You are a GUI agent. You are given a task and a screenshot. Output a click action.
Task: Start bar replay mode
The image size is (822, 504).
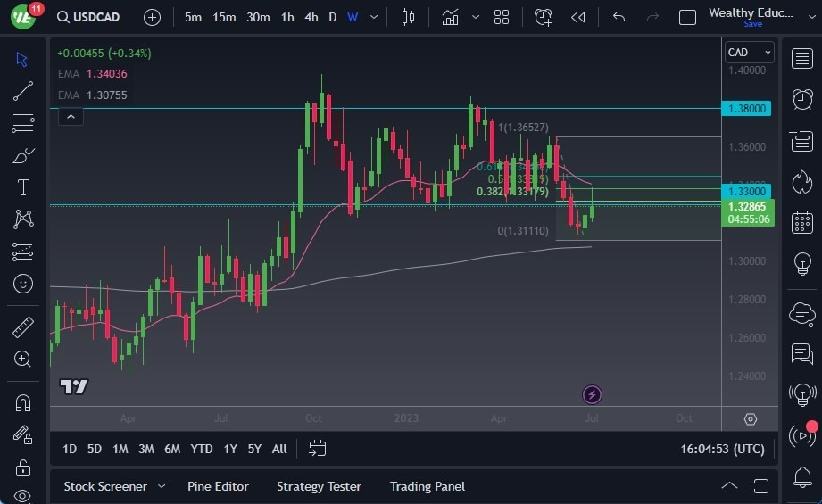pos(578,17)
